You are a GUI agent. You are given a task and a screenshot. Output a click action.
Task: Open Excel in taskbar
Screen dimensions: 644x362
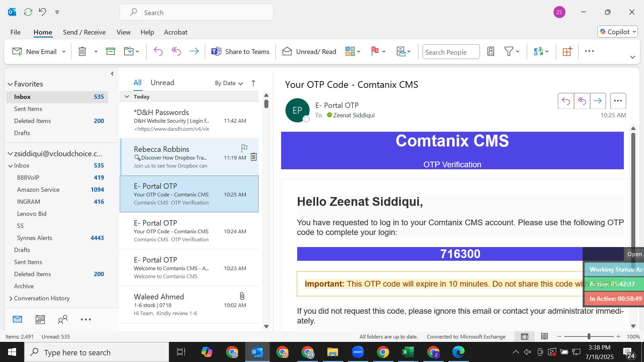pos(408,352)
